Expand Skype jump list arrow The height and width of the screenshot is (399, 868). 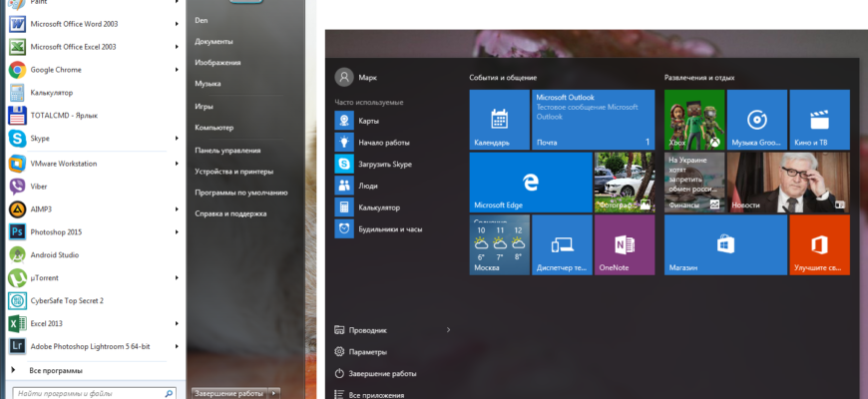coord(177,139)
